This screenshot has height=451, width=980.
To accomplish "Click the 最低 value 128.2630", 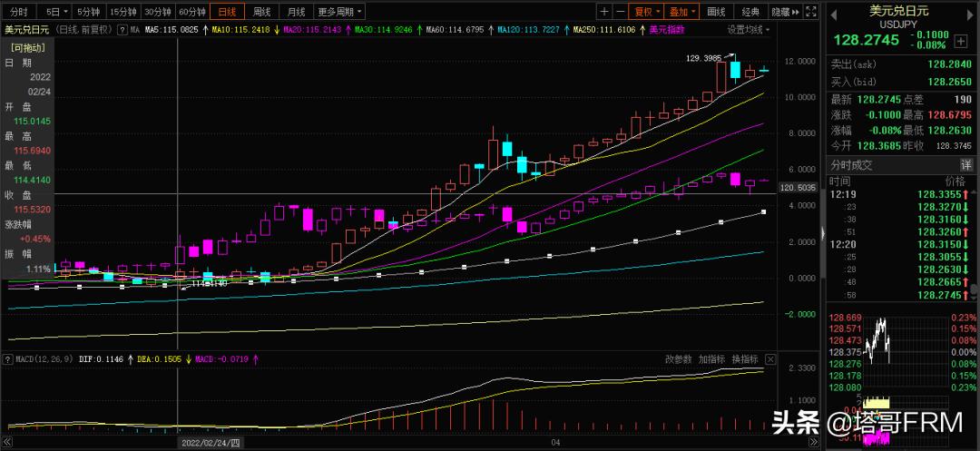I will pyautogui.click(x=950, y=131).
